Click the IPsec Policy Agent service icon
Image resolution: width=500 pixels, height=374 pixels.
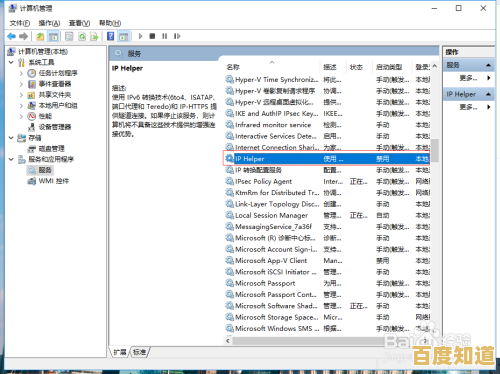(229, 181)
